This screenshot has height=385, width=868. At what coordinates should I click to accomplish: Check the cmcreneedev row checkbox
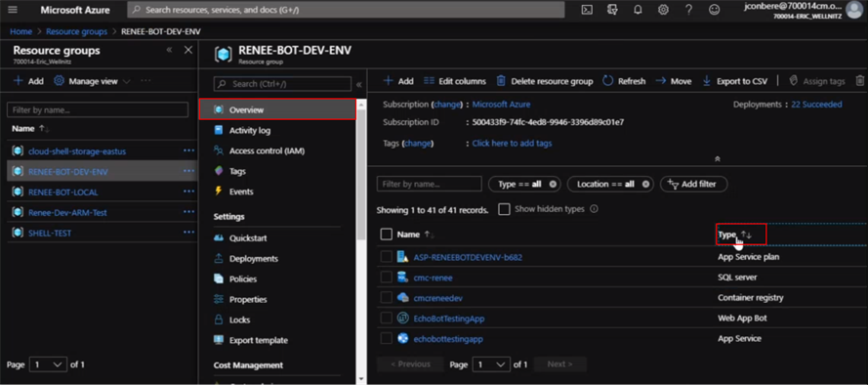(x=387, y=297)
